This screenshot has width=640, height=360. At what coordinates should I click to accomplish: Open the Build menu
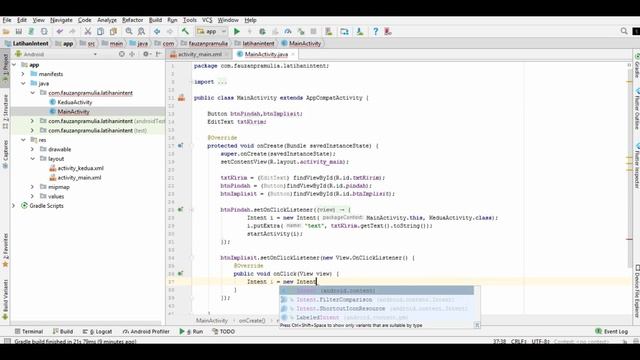[x=155, y=20]
